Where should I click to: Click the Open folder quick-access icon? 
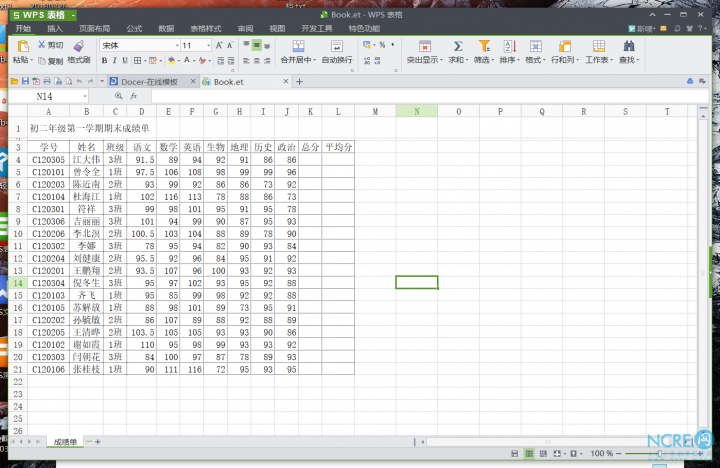pyautogui.click(x=15, y=81)
